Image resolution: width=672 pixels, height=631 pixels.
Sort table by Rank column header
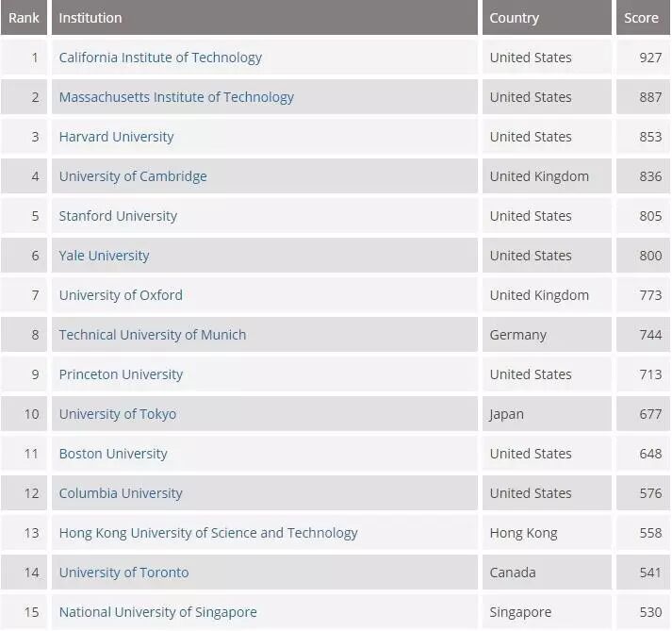(24, 18)
